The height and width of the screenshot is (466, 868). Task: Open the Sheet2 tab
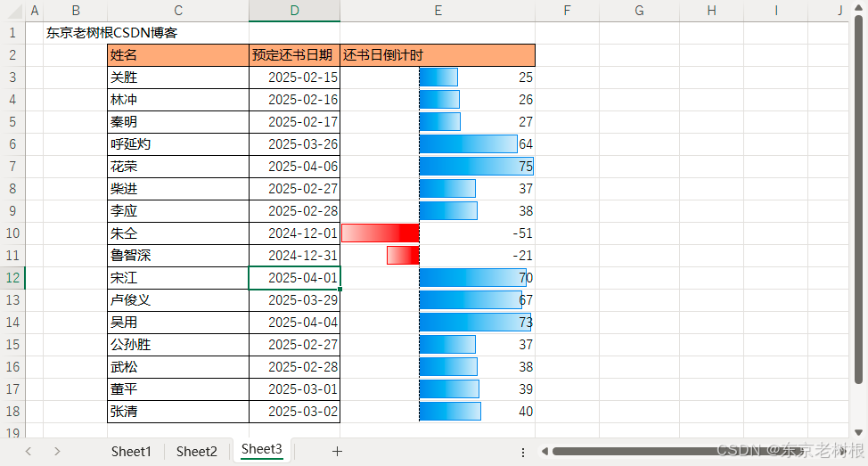click(x=196, y=452)
